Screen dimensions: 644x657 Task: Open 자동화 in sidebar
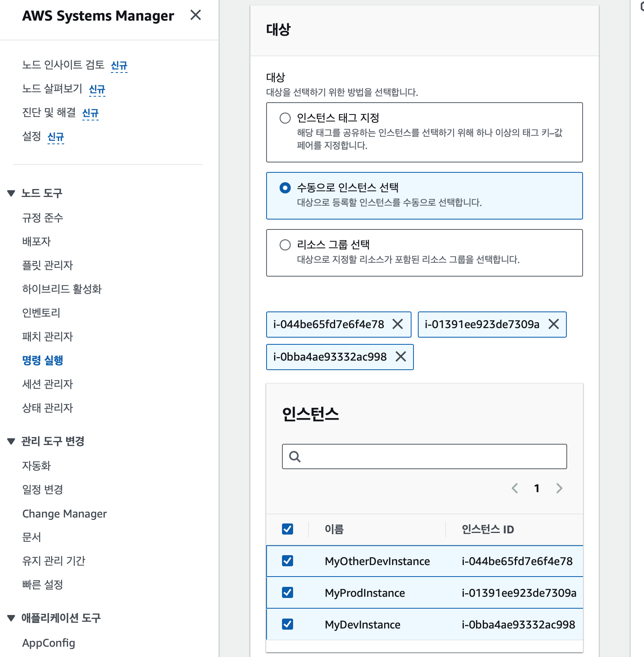(x=36, y=466)
